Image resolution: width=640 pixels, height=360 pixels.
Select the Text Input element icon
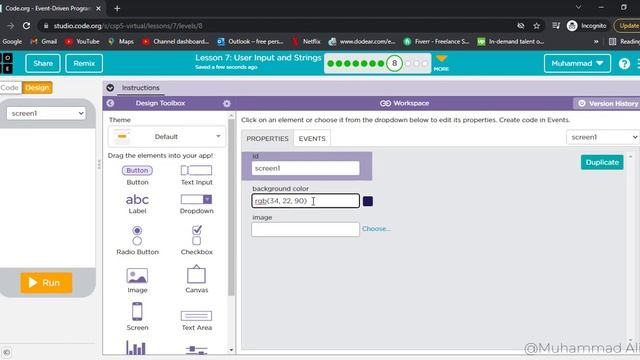pos(196,170)
